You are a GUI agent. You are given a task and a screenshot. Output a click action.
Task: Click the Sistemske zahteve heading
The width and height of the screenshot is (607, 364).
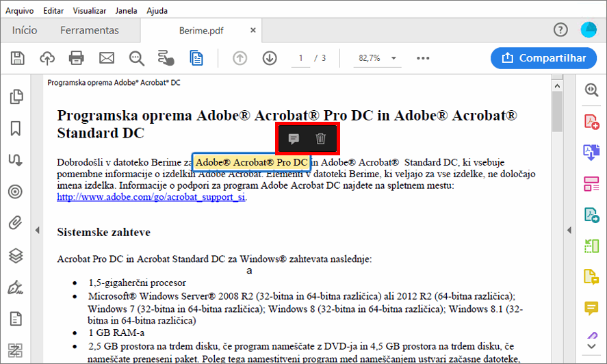(x=104, y=233)
